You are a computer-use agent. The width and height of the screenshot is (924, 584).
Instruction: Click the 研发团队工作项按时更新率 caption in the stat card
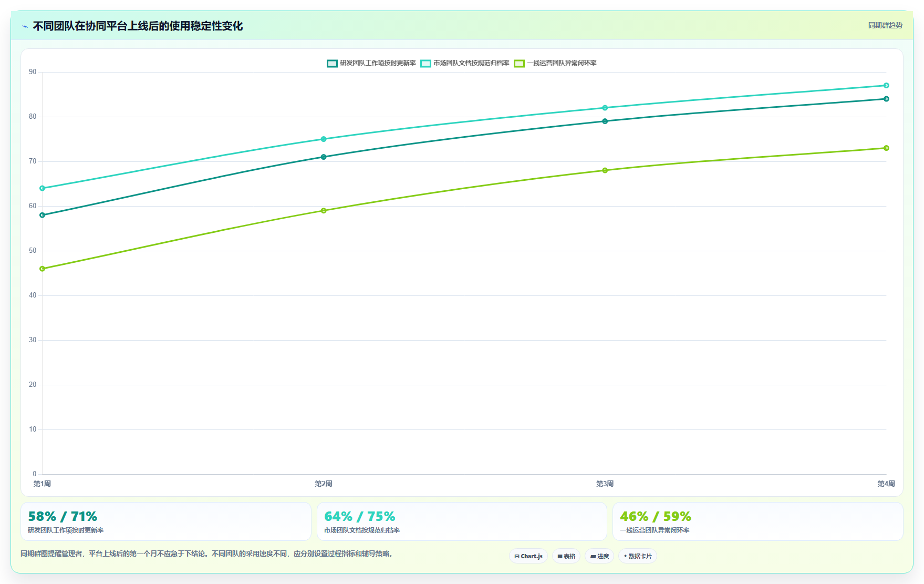pyautogui.click(x=66, y=530)
